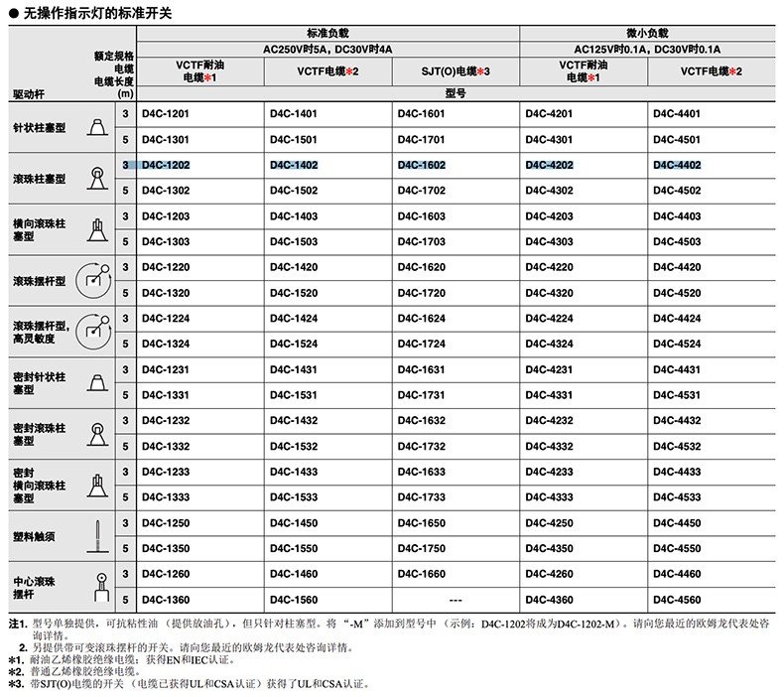The image size is (784, 697).
Task: Click the sealed cross roller plunger icon
Action: [x=96, y=484]
